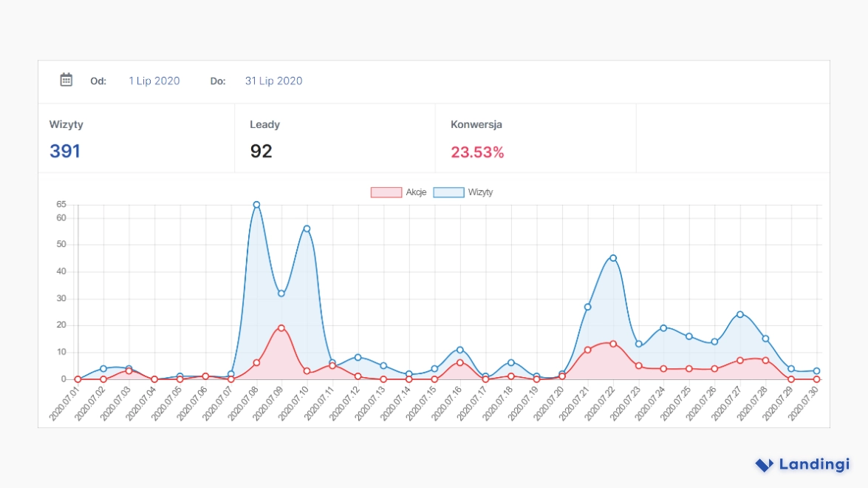Select the Wizyty 391 stat card
868x488 pixels.
click(x=137, y=138)
